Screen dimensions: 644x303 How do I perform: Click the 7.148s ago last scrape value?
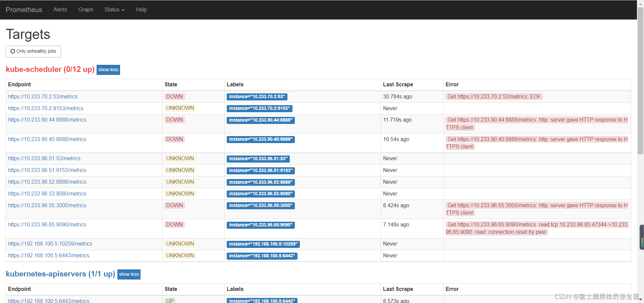pyautogui.click(x=396, y=225)
